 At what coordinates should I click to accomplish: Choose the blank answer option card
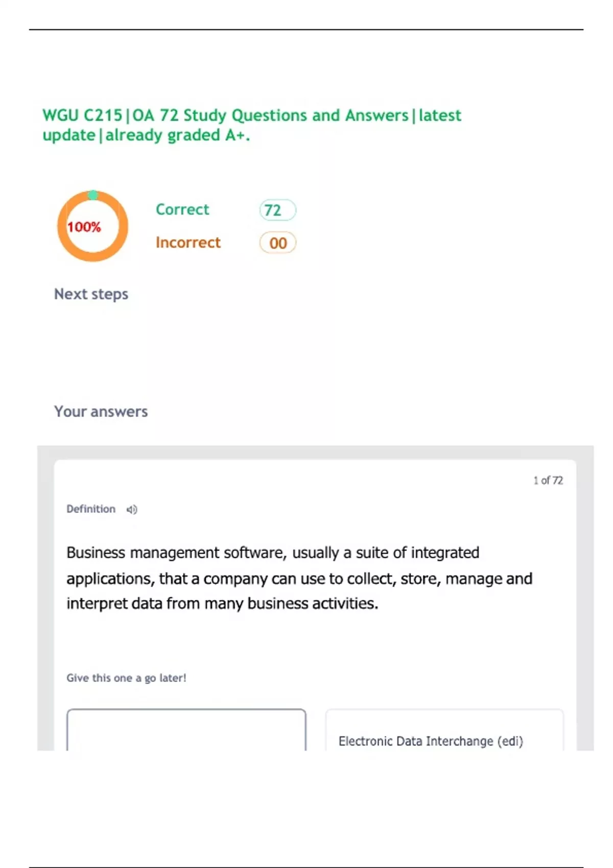point(186,730)
